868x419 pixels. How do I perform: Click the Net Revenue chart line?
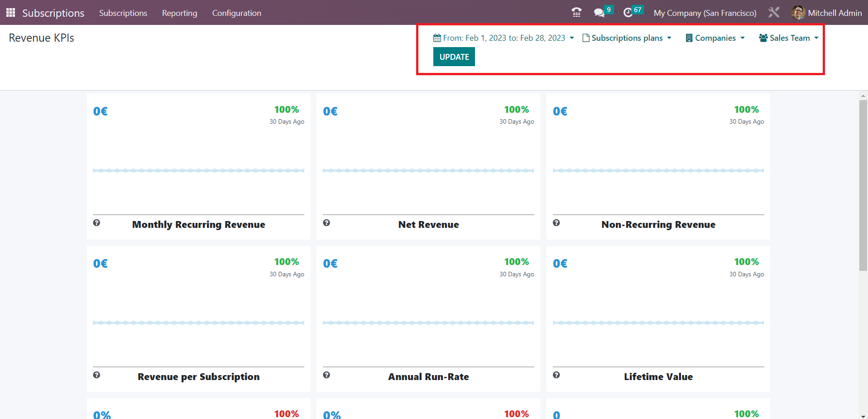point(428,171)
